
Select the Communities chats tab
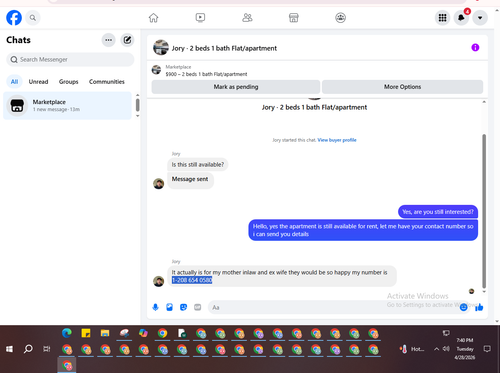click(x=107, y=82)
